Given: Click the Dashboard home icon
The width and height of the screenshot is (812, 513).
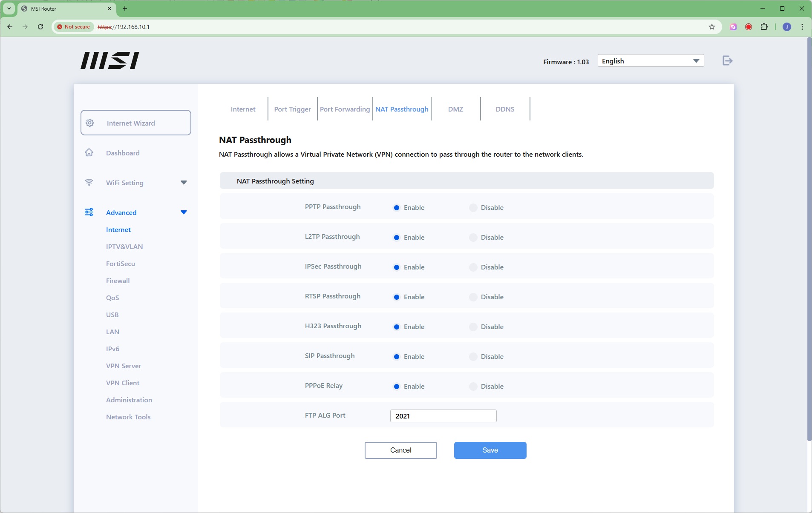Looking at the screenshot, I should [89, 153].
